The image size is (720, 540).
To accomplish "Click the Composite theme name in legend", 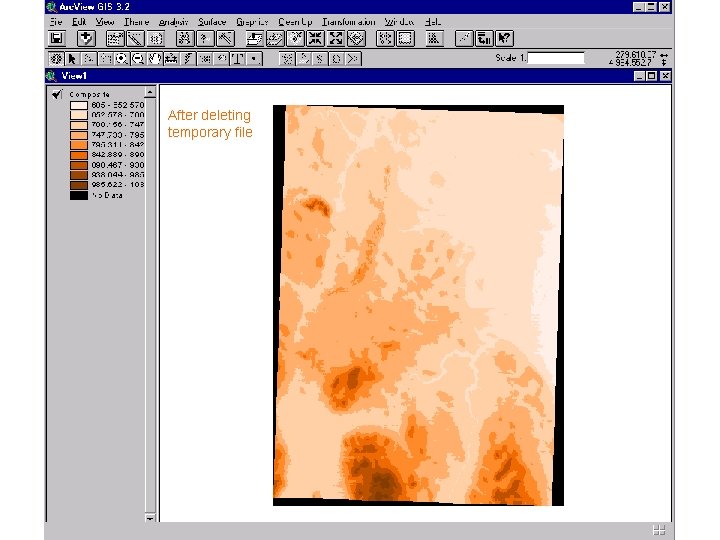I will (89, 95).
